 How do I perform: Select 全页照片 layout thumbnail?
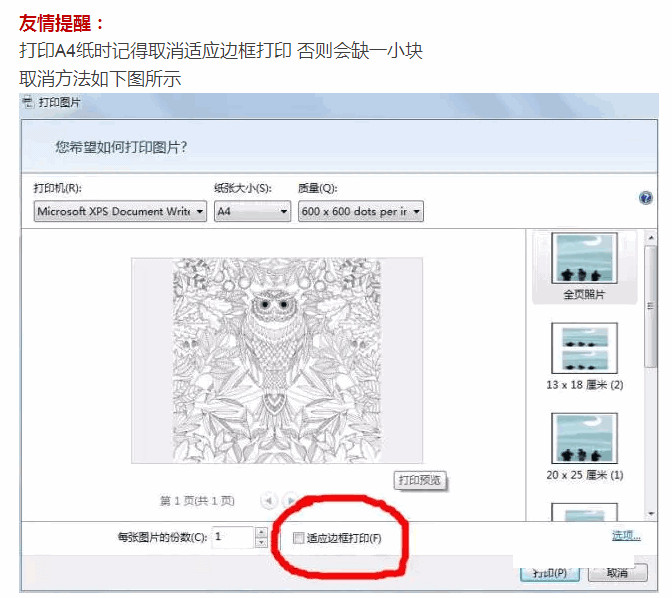[x=584, y=267]
